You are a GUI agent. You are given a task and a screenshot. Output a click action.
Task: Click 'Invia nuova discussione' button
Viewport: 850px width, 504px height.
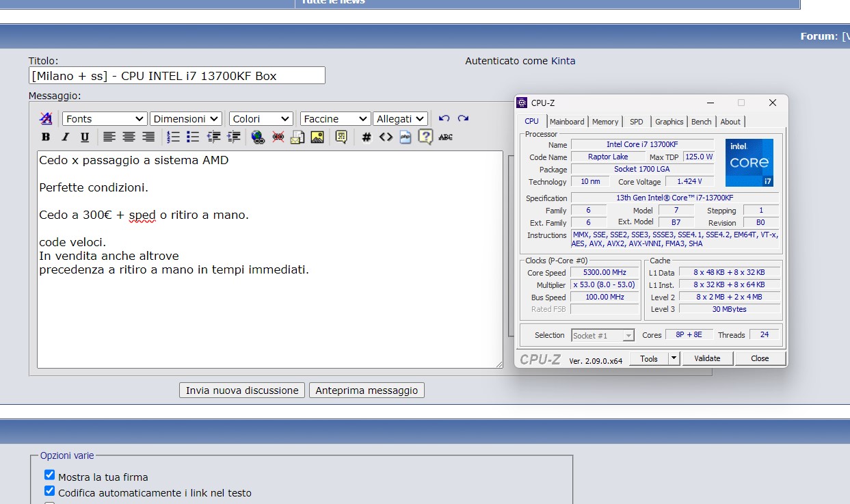click(x=243, y=390)
